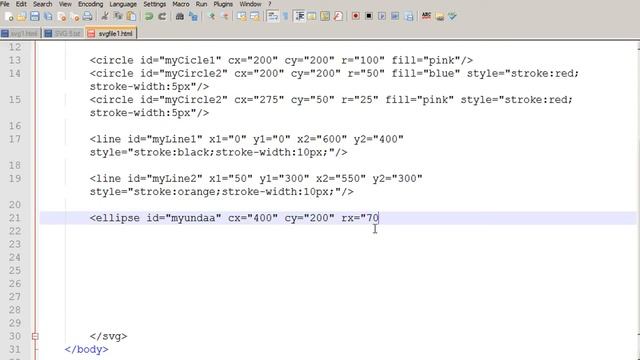Open the Language menu
The height and width of the screenshot is (360, 640).
[x=123, y=4]
